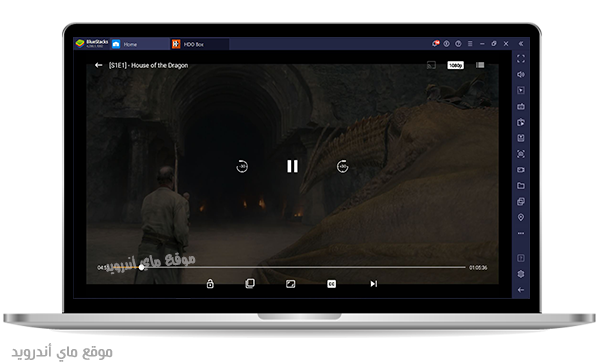The image size is (600, 362).
Task: Open the 1080p quality selector
Action: [x=455, y=65]
